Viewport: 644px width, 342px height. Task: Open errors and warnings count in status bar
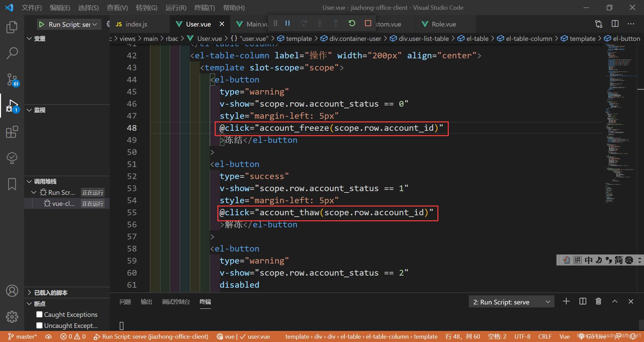pos(73,336)
